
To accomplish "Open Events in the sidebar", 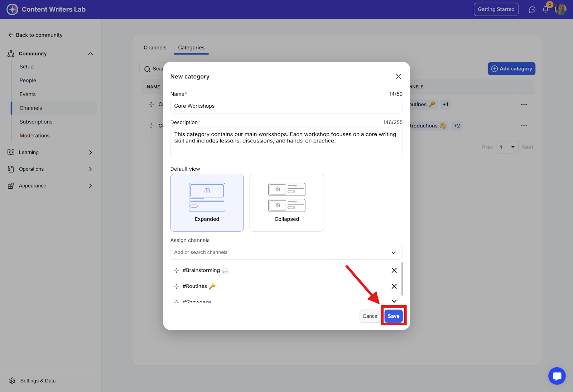I will tap(28, 94).
